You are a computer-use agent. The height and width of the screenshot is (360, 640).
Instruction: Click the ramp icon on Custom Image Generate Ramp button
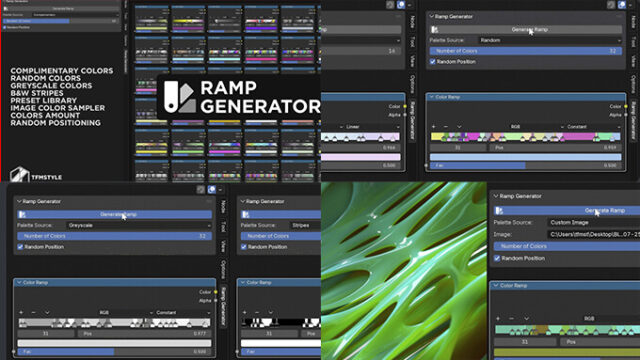499,211
